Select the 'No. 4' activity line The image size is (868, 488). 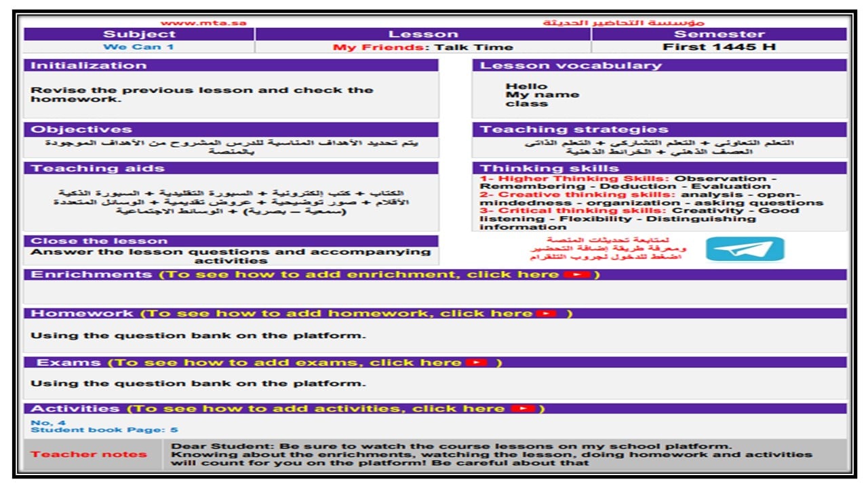point(48,423)
